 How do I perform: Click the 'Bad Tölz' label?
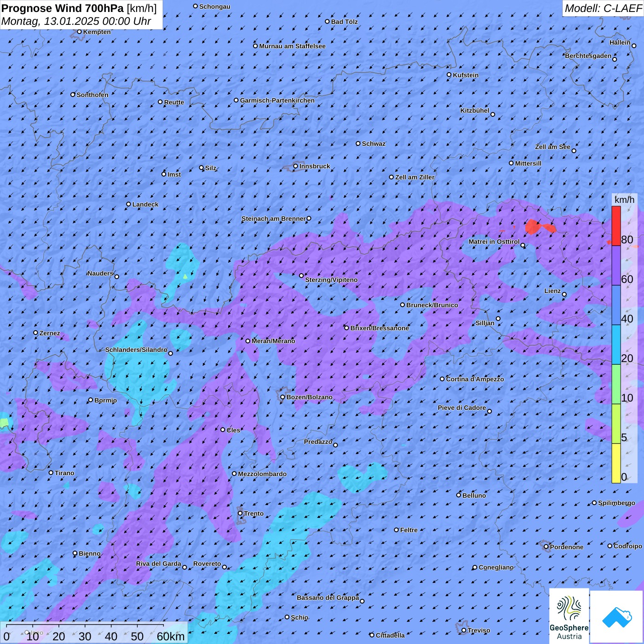(x=345, y=22)
